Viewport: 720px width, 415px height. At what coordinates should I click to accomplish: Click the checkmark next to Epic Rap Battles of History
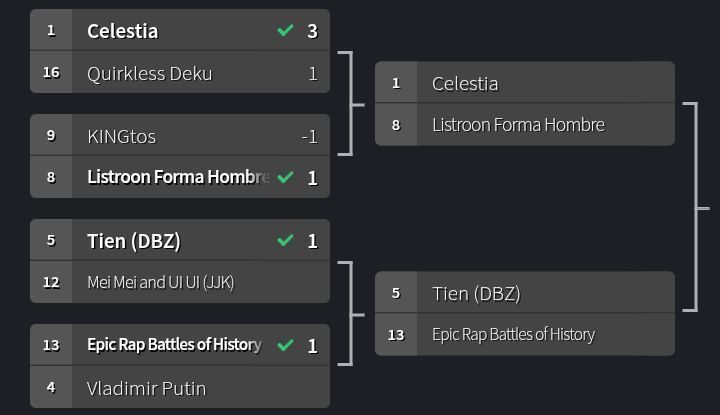pyautogui.click(x=286, y=345)
